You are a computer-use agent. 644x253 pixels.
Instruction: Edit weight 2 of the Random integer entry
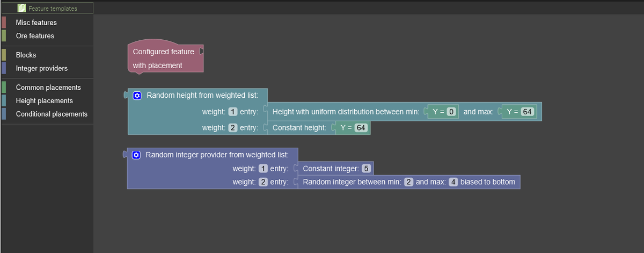(264, 182)
